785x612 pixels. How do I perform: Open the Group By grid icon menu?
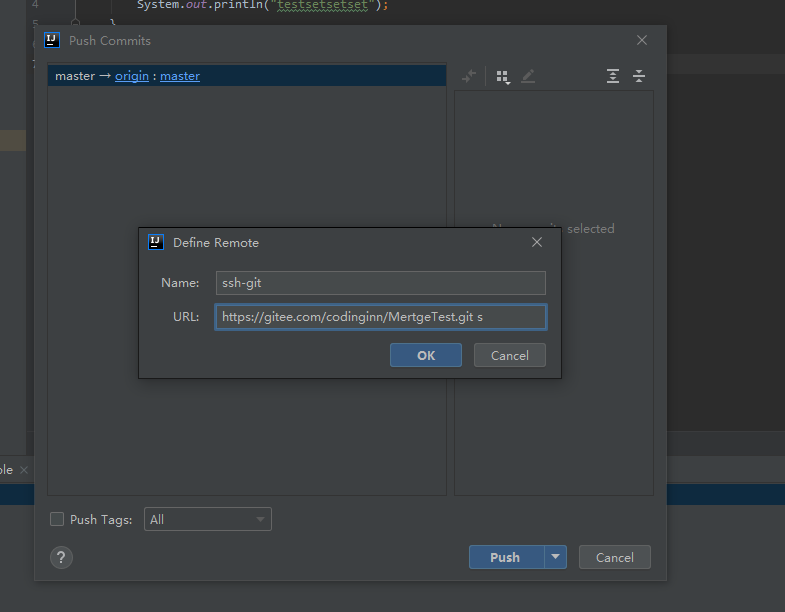(503, 77)
